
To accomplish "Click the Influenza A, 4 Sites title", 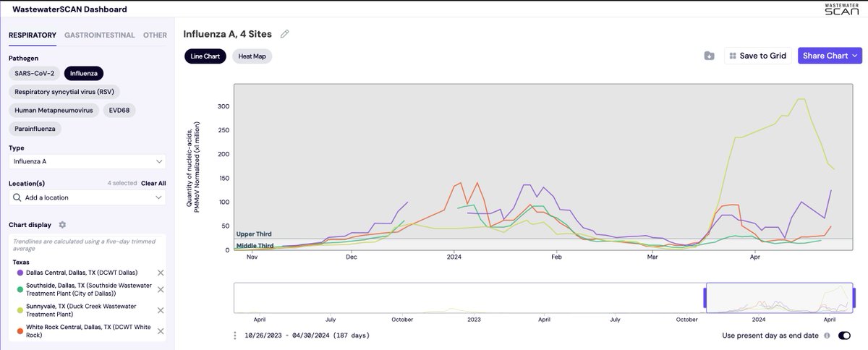I will [x=229, y=34].
